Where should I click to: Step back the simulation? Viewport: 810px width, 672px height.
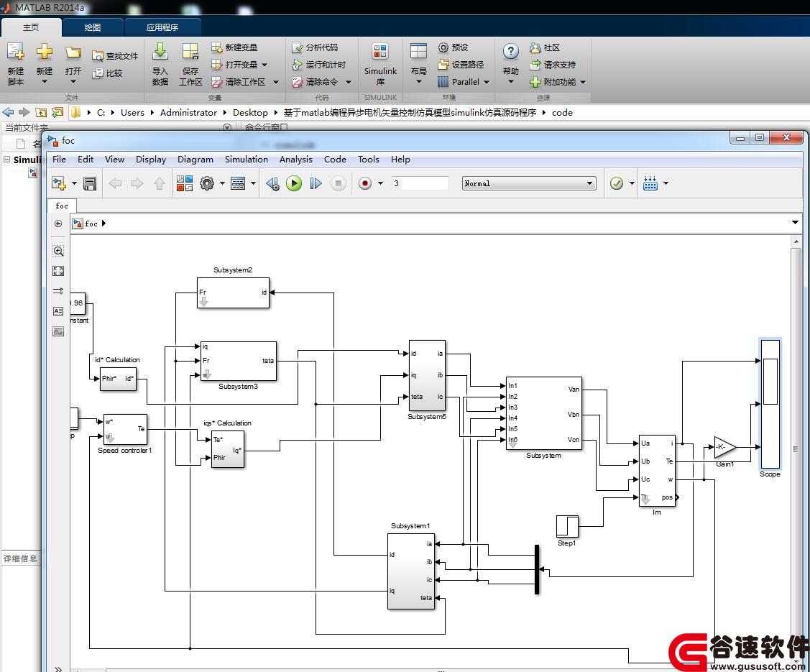coord(273,183)
